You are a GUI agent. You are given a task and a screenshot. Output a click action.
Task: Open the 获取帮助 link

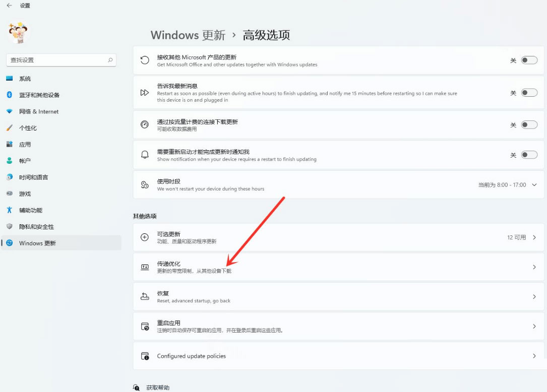pyautogui.click(x=158, y=387)
